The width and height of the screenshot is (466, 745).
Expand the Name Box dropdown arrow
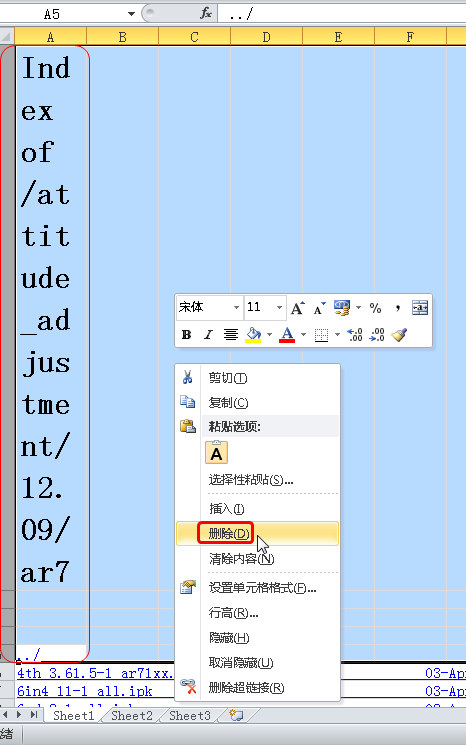coord(132,14)
